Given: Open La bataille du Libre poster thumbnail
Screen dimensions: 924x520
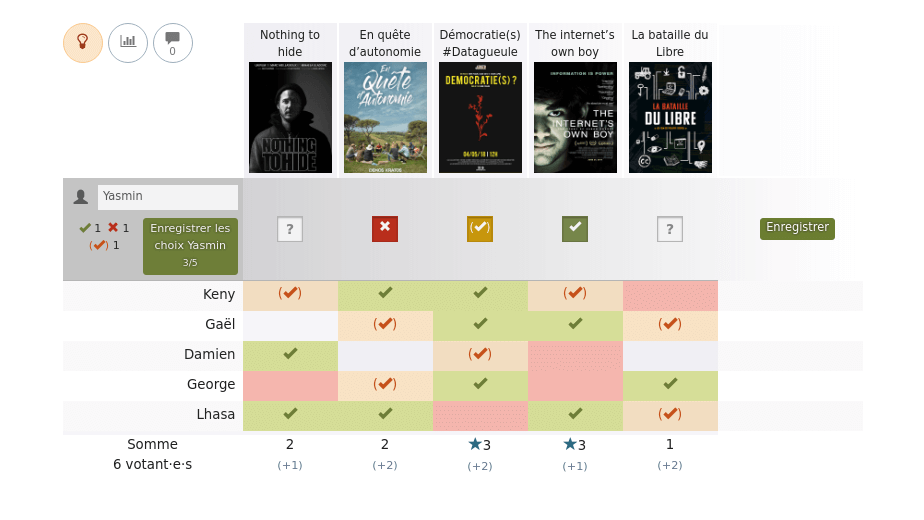Looking at the screenshot, I should coord(671,117).
